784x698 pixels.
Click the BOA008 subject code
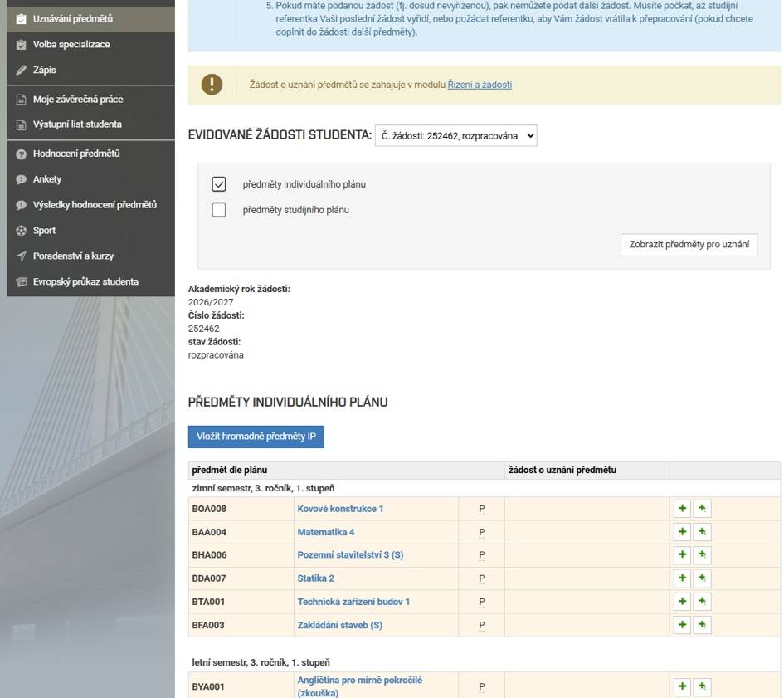[x=209, y=509]
